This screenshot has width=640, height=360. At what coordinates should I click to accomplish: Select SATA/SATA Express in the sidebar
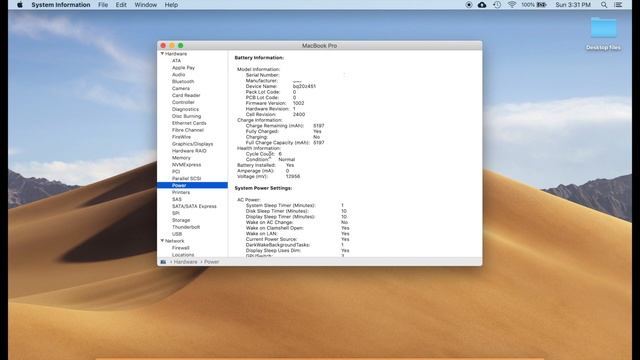(x=194, y=207)
